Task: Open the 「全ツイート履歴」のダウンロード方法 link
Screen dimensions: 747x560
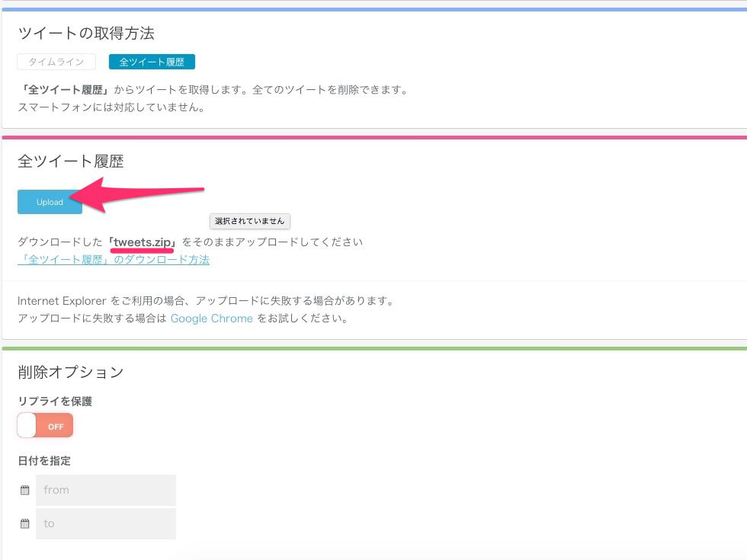Action: (x=114, y=260)
